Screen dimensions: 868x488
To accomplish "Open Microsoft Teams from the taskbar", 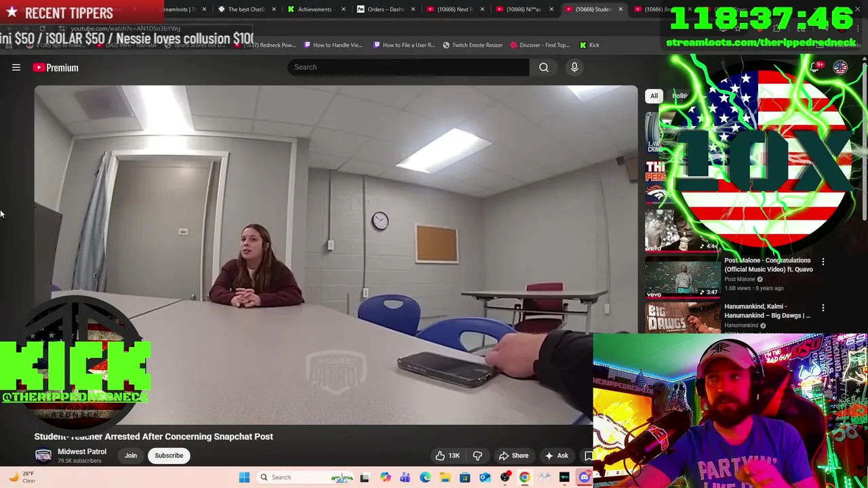I will tap(405, 477).
